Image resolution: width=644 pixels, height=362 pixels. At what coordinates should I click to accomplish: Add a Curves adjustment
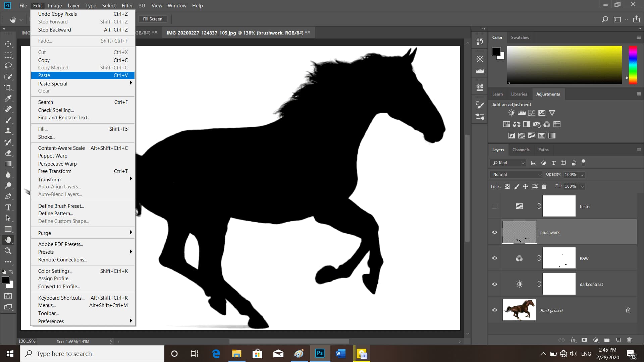point(532,113)
